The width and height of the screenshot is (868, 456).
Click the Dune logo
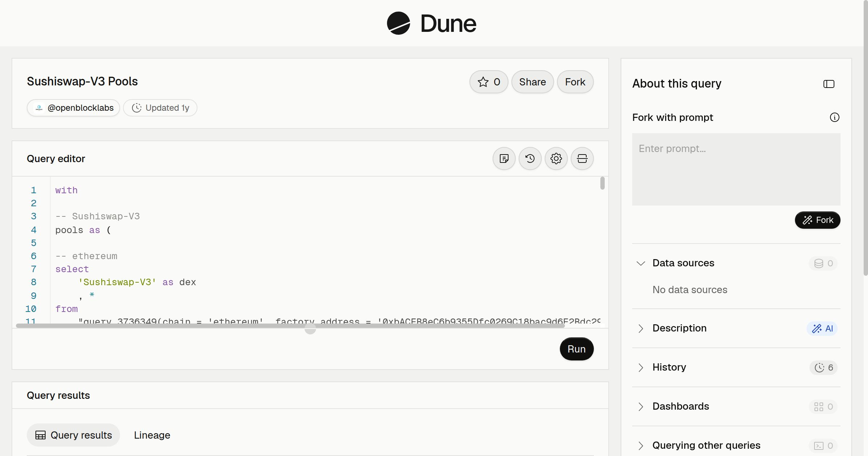click(431, 23)
